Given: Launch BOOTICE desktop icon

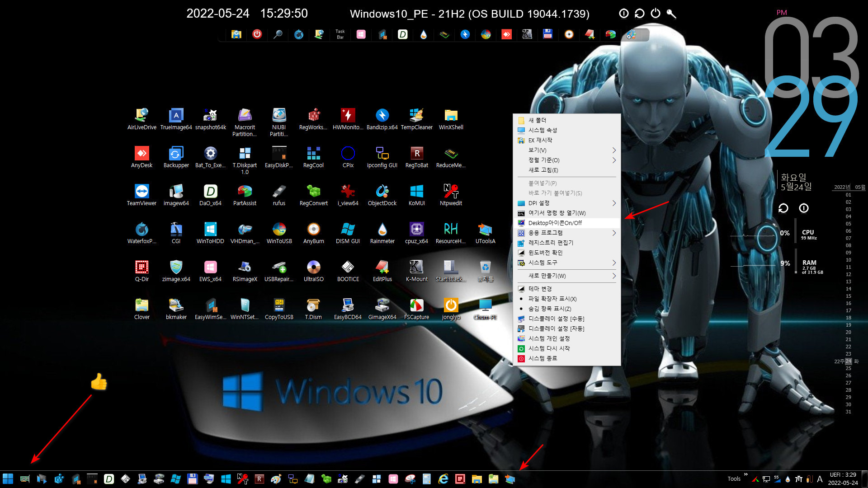Looking at the screenshot, I should point(348,271).
